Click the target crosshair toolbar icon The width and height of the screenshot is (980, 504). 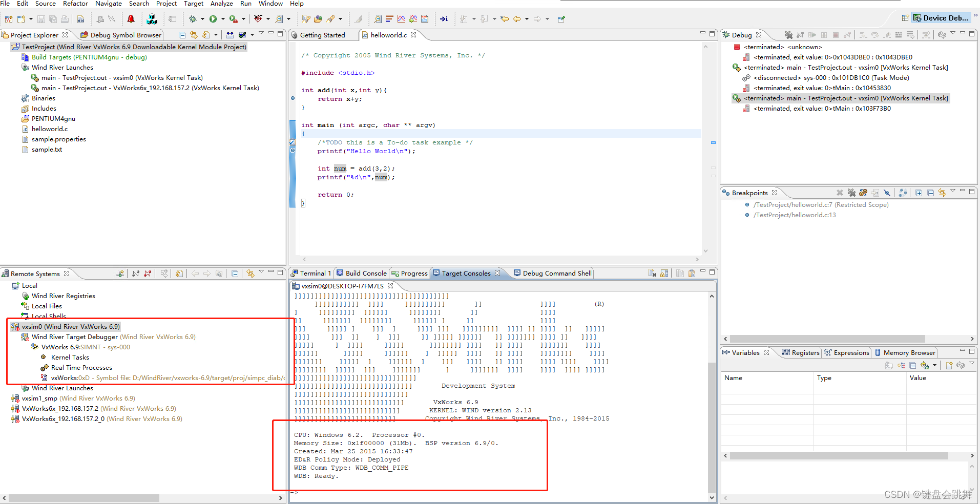click(x=258, y=19)
